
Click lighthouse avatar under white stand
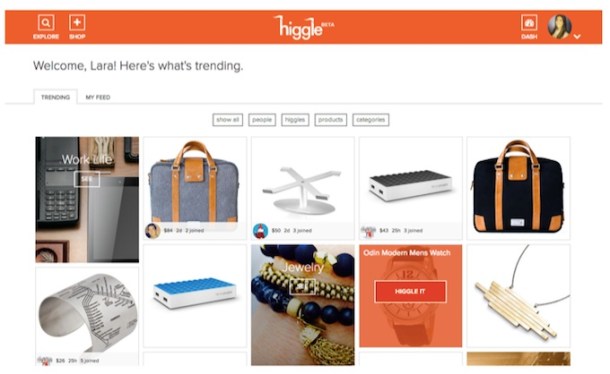[x=260, y=231]
